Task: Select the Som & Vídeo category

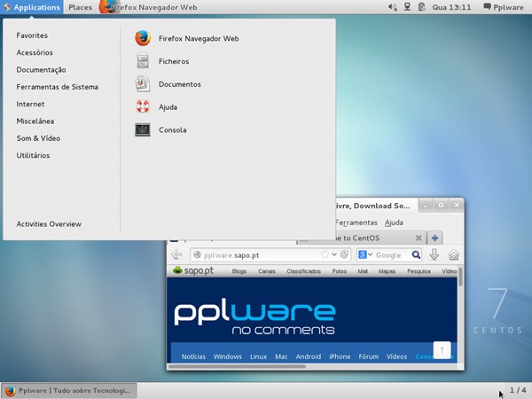Action: click(x=38, y=138)
